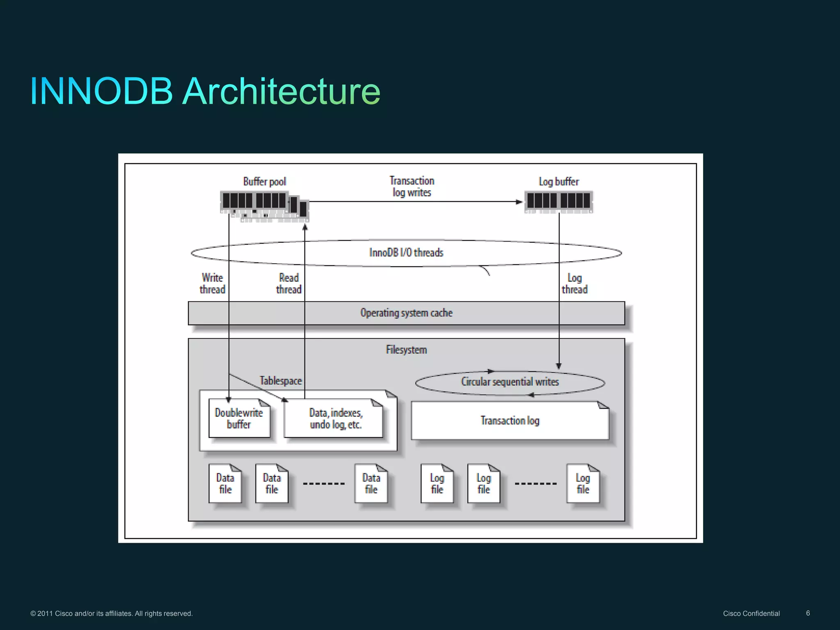This screenshot has width=840, height=630.
Task: Click the last Log file icon
Action: [582, 484]
